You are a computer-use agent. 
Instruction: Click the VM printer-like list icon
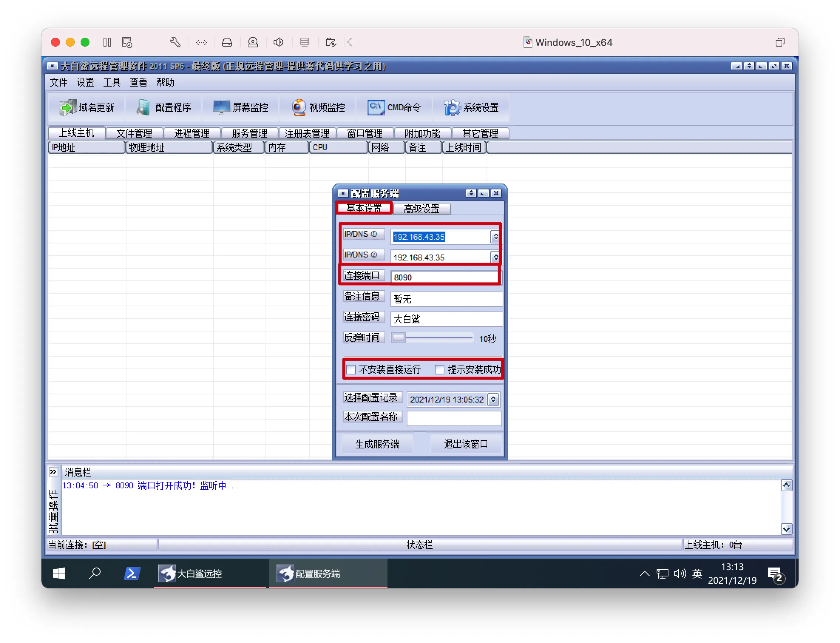point(305,42)
